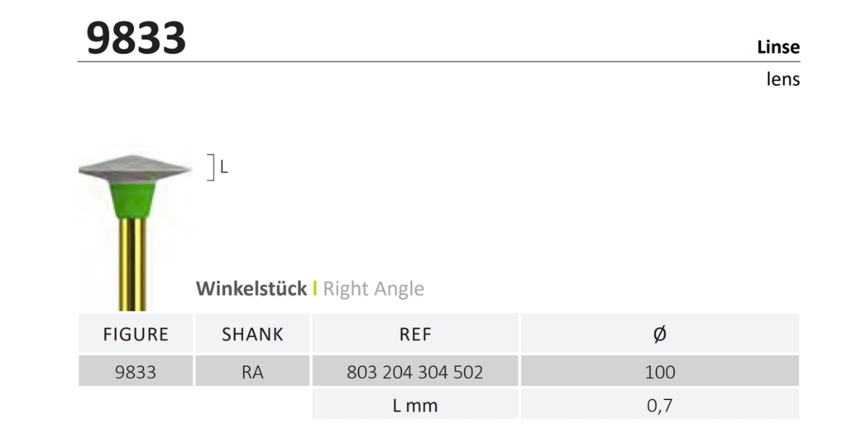Click the REF column header
Screen dimensions: 868x436
click(415, 334)
